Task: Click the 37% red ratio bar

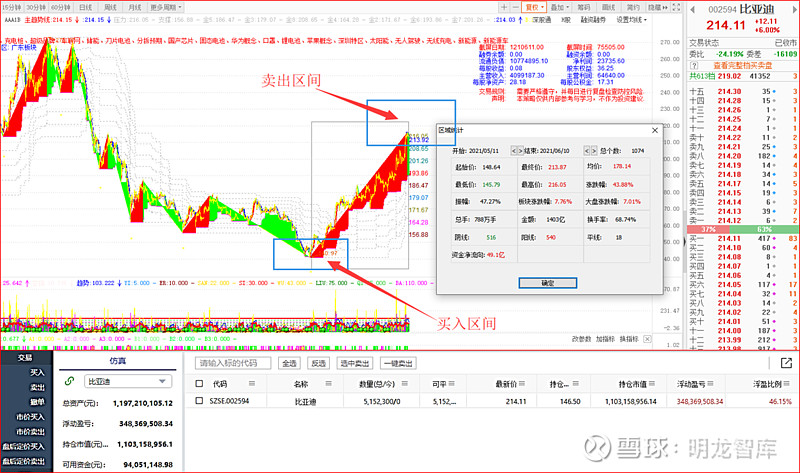Action: pos(709,229)
